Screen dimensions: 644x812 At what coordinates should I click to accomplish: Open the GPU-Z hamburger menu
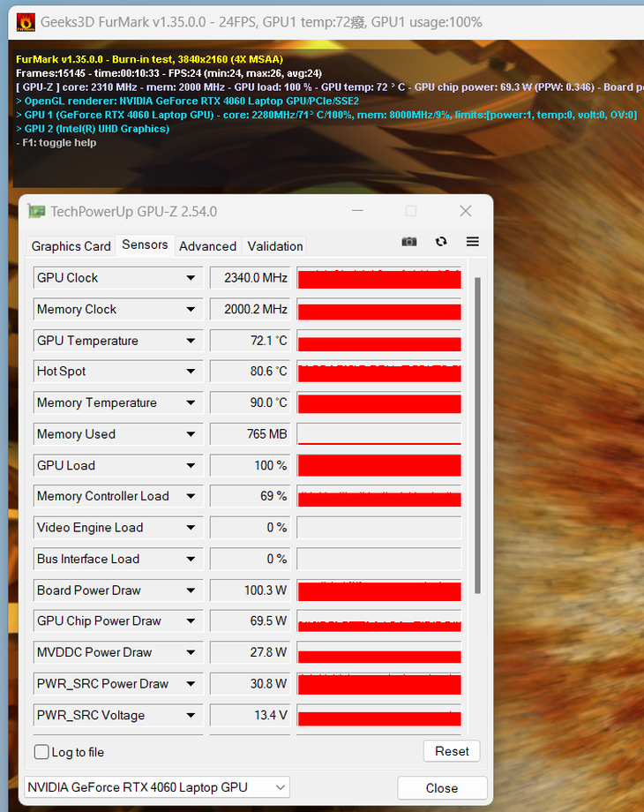(472, 242)
